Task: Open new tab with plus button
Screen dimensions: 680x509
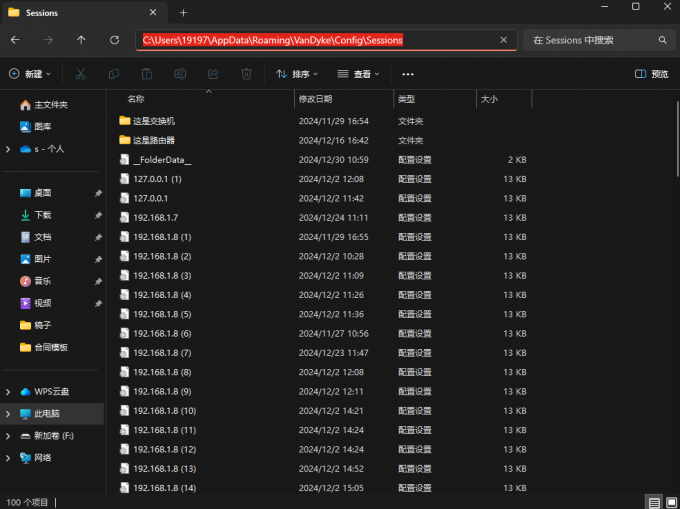Action: 183,13
